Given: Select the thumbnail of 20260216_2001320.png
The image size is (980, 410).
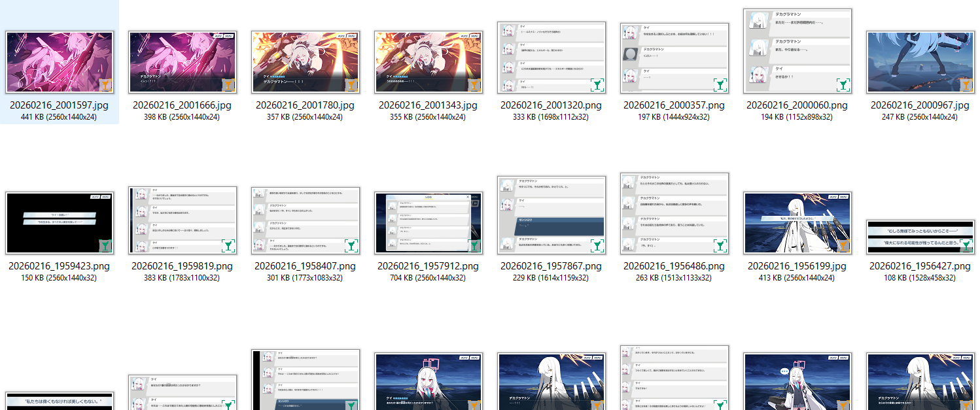Looking at the screenshot, I should 551,58.
